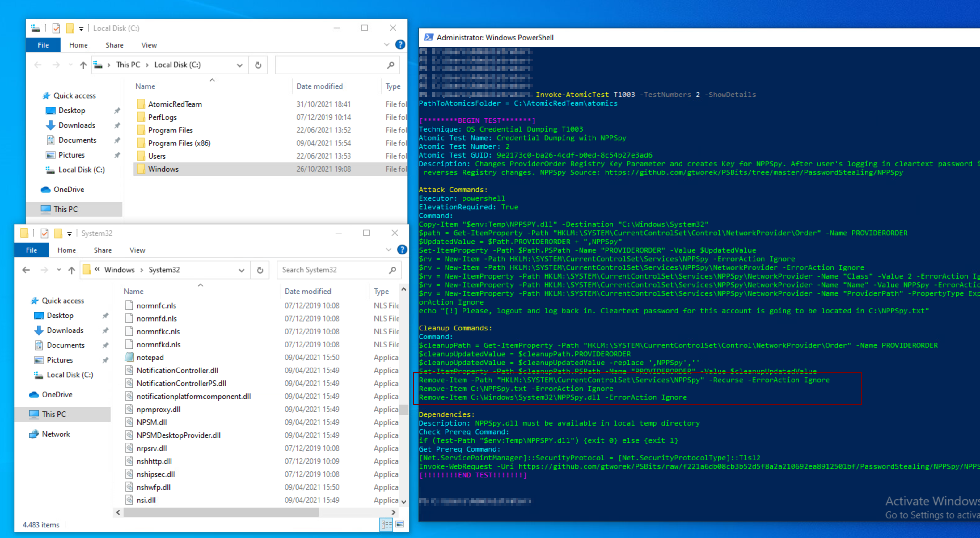Expand the ribbon in Local Disk window
980x538 pixels.
pyautogui.click(x=387, y=45)
